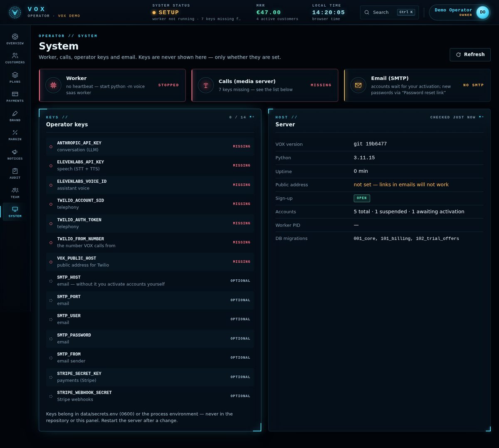Select the SMTP_HOST key row
This screenshot has width=499, height=448.
tap(150, 281)
